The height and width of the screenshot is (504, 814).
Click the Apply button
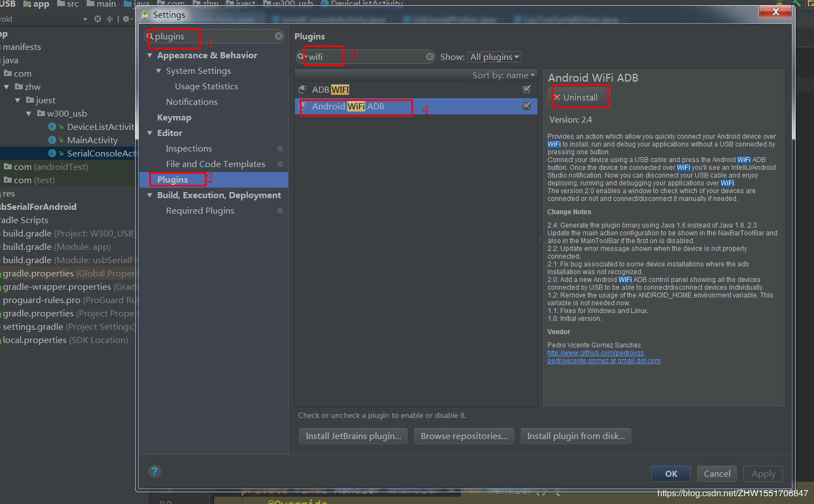[763, 473]
